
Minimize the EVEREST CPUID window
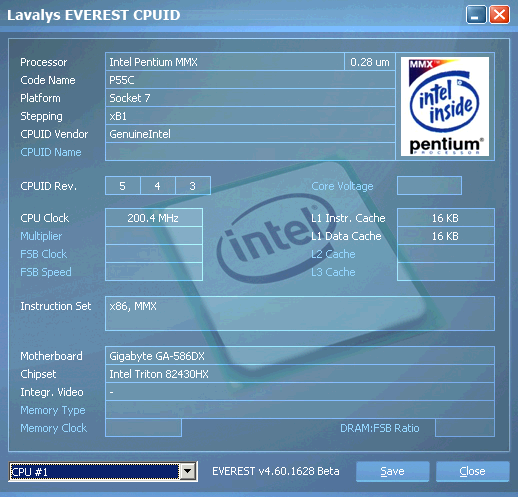pyautogui.click(x=476, y=15)
